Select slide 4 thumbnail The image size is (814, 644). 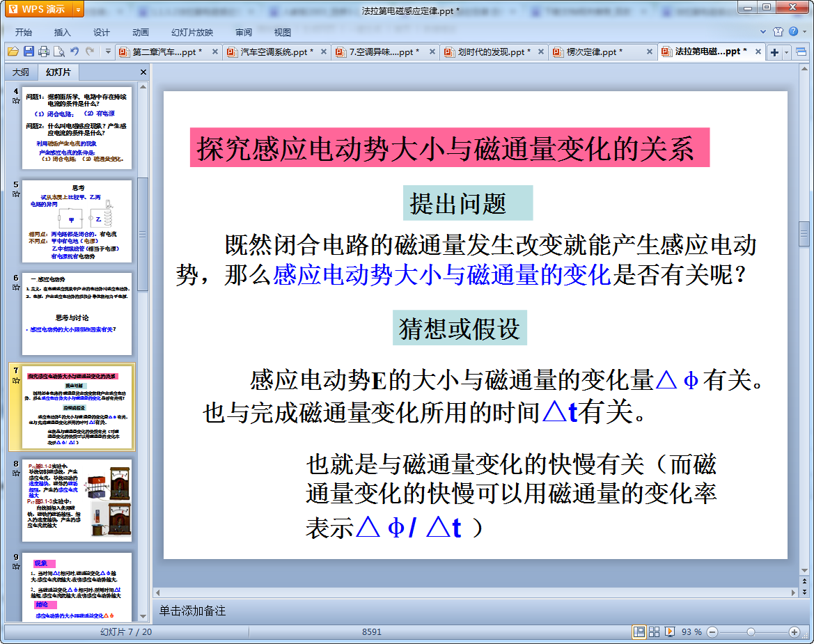(x=77, y=128)
